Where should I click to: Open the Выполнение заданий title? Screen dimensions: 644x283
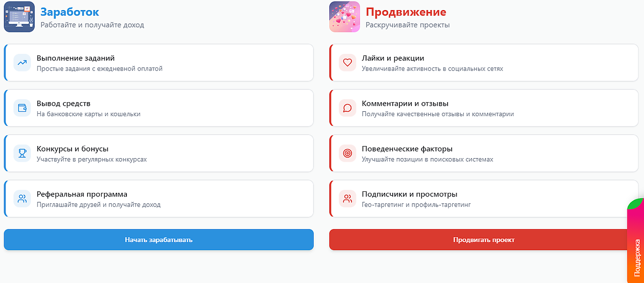[76, 58]
